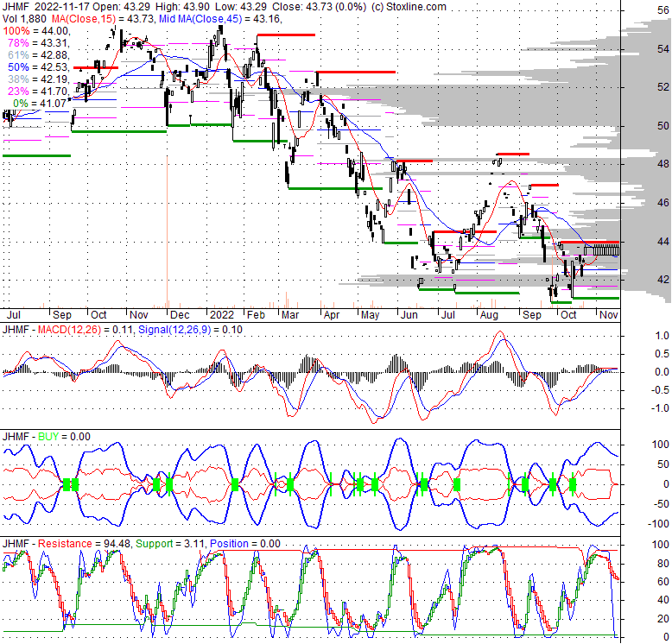Click the tall volume spike near Dec

tap(167, 231)
